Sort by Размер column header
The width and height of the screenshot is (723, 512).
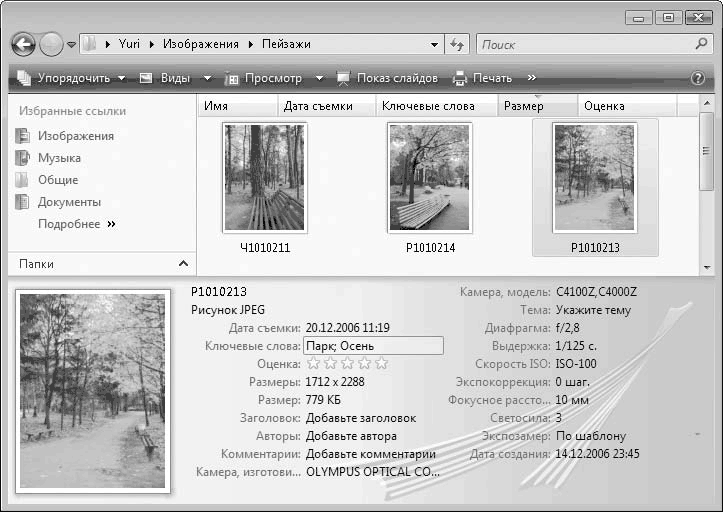coord(524,106)
